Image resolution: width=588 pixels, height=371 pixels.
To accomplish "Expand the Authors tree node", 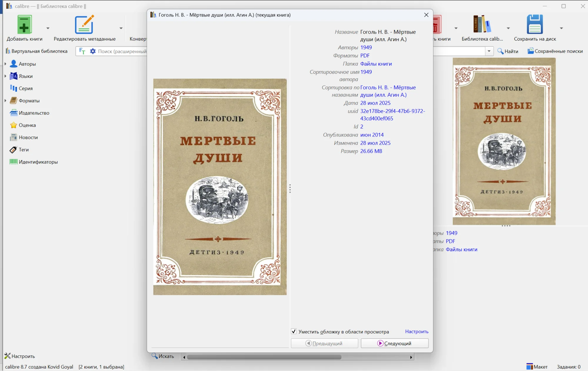I will 5,64.
